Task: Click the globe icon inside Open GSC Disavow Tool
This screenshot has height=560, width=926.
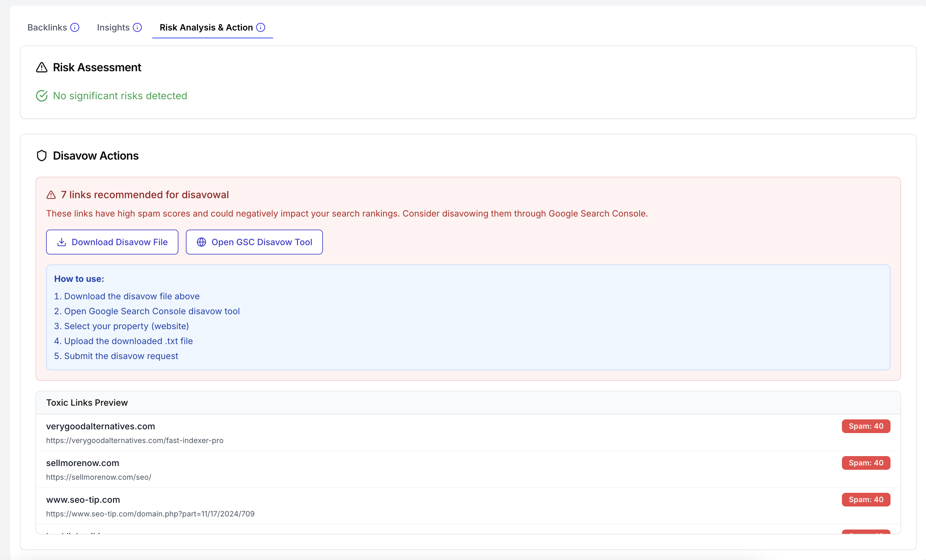Action: click(201, 242)
